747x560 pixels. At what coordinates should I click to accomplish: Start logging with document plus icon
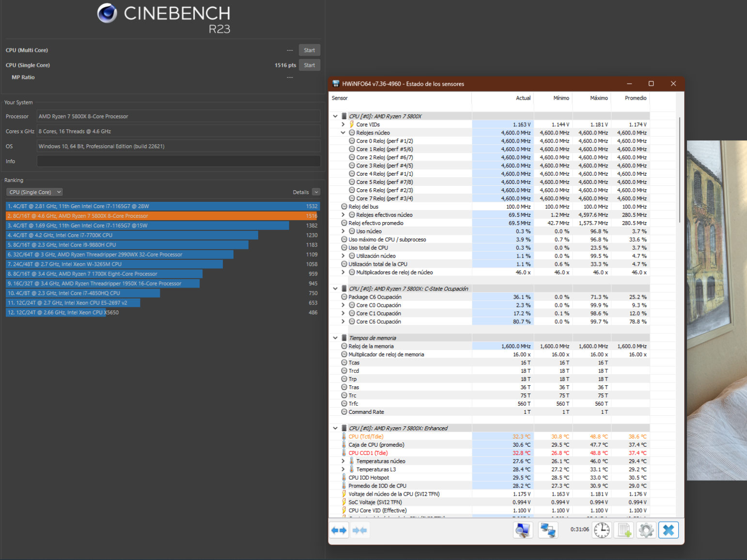(x=624, y=530)
